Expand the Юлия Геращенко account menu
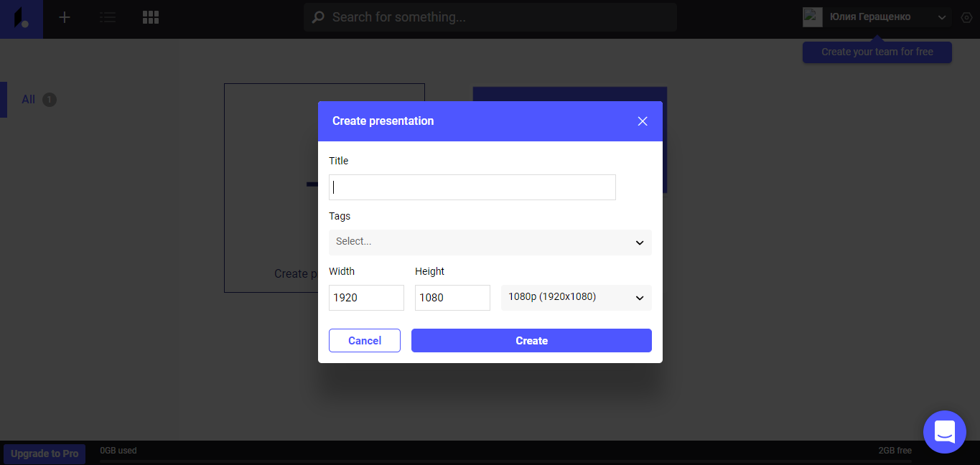The image size is (980, 465). coord(942,17)
